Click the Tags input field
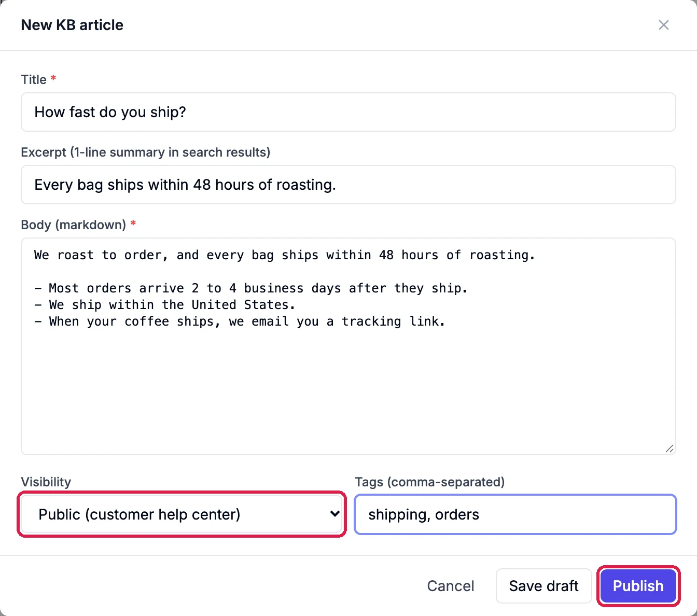The image size is (697, 616). pyautogui.click(x=515, y=514)
